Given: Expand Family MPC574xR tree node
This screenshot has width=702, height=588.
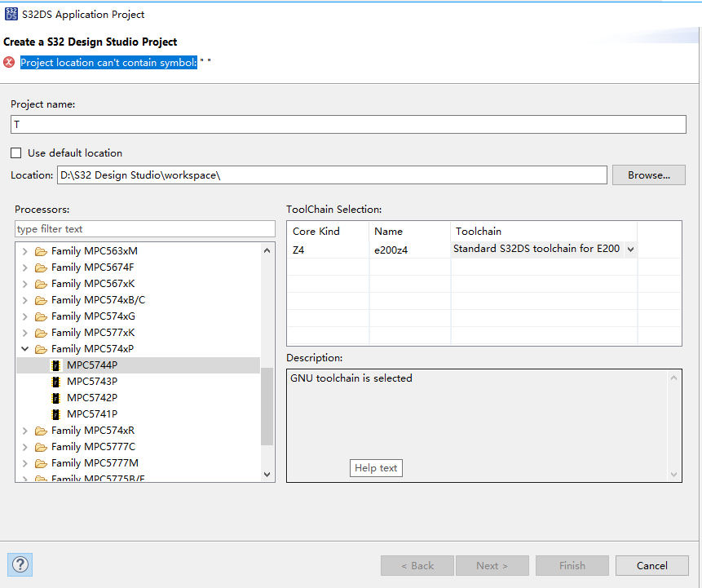Looking at the screenshot, I should pyautogui.click(x=25, y=431).
